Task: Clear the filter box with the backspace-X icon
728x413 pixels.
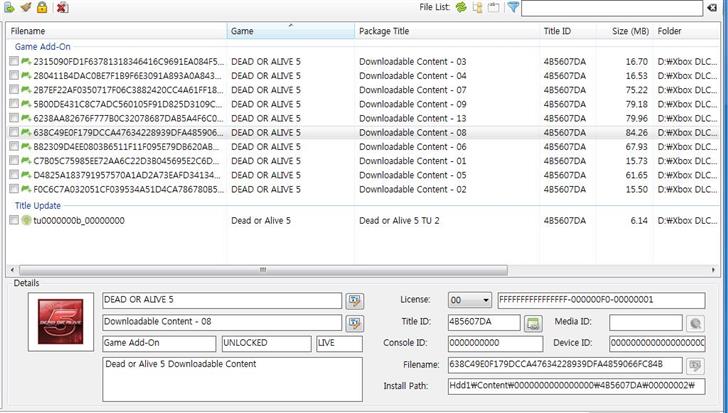Action: (x=712, y=7)
